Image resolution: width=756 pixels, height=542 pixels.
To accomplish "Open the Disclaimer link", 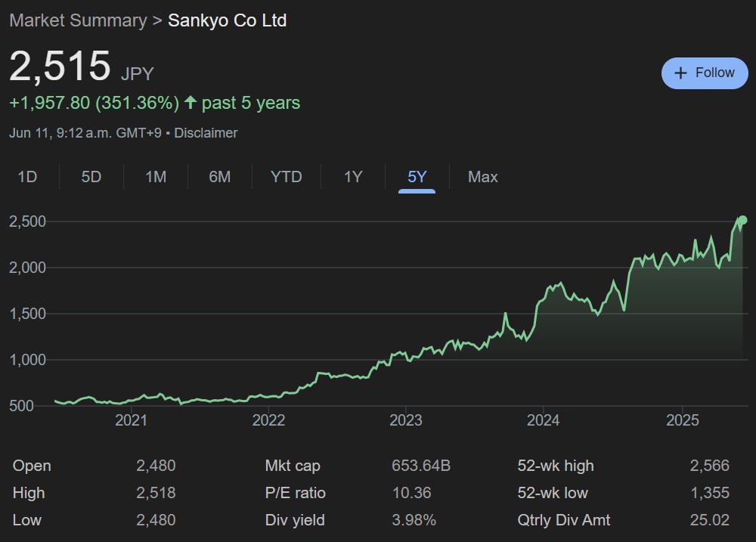I will tap(206, 133).
